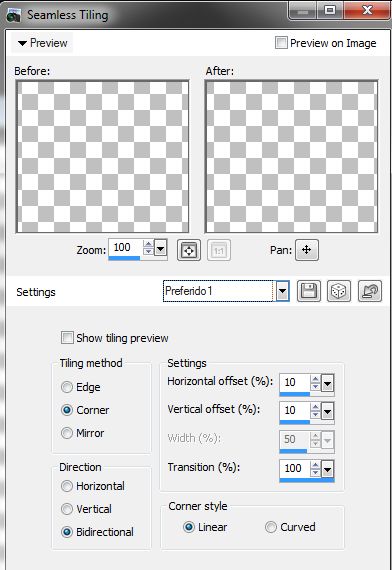Screen dimensions: 392x570
Task: Select the Mirror tiling method
Action: [67, 433]
